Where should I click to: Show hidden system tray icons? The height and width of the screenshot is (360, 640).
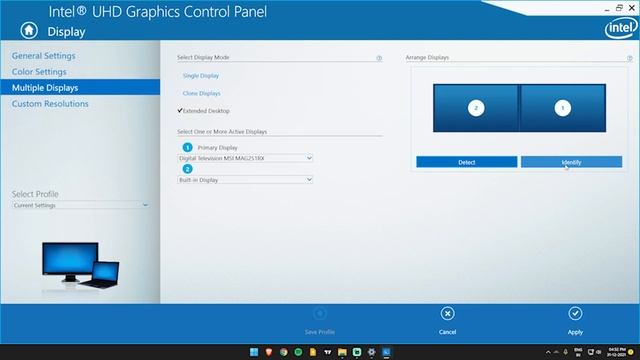coord(548,352)
